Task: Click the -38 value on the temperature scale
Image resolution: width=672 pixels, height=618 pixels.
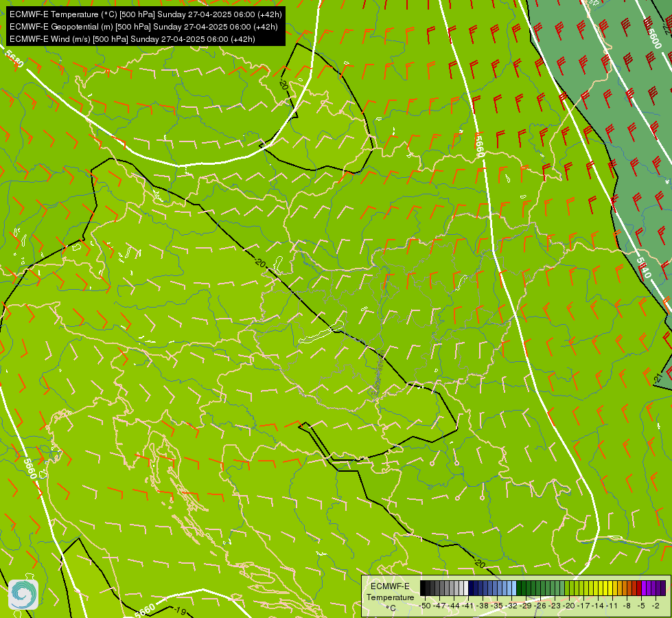Action: click(x=483, y=606)
